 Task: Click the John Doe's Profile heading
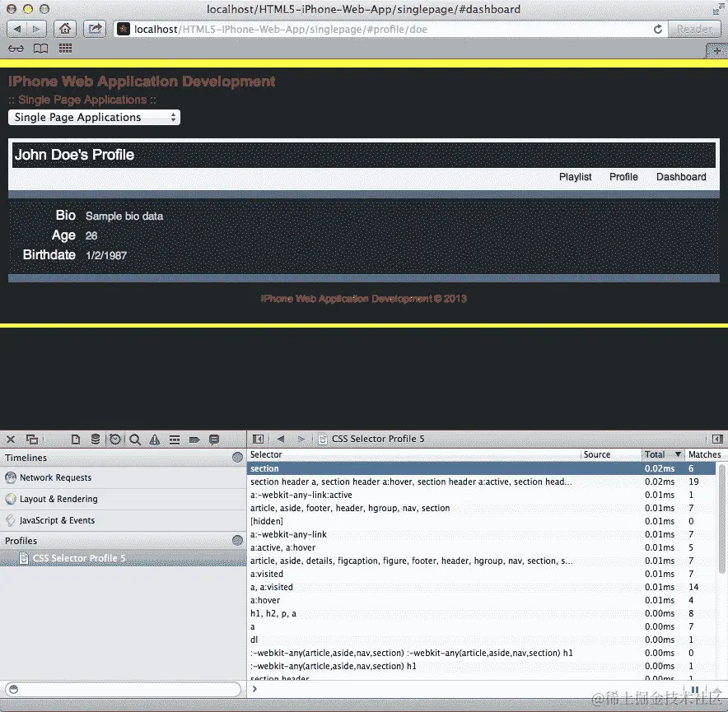[74, 155]
